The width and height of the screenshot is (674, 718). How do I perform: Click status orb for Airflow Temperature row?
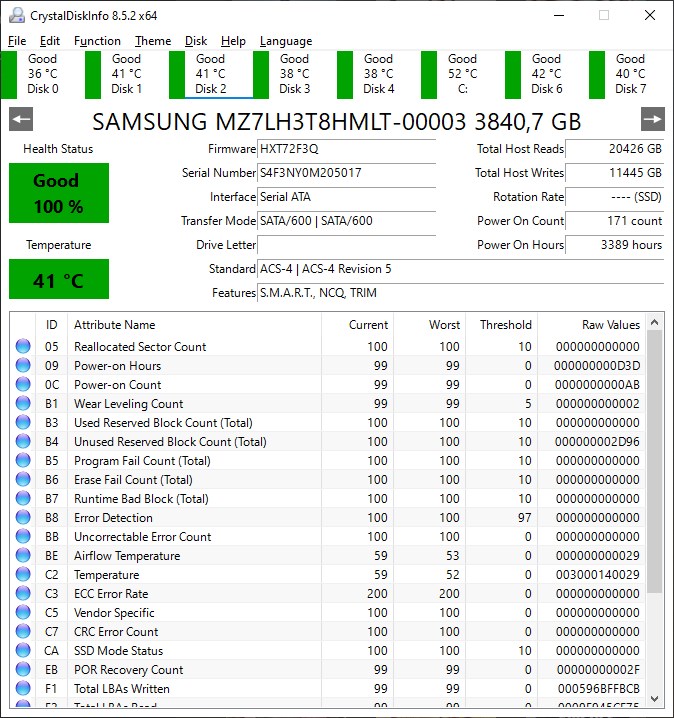pyautogui.click(x=23, y=555)
